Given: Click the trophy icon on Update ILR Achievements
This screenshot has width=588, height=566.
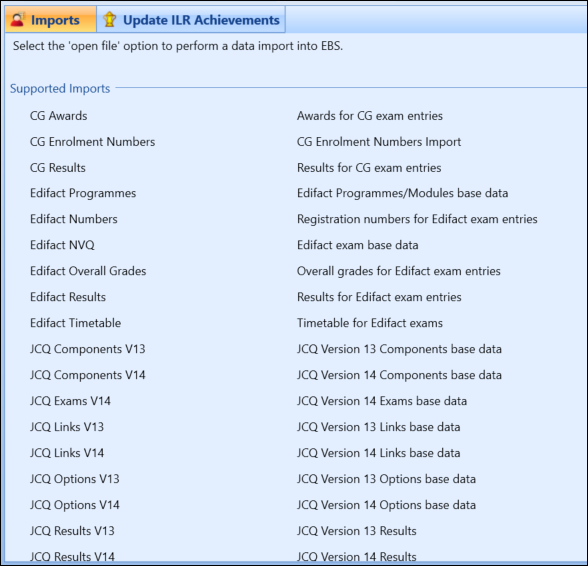Looking at the screenshot, I should [x=110, y=20].
